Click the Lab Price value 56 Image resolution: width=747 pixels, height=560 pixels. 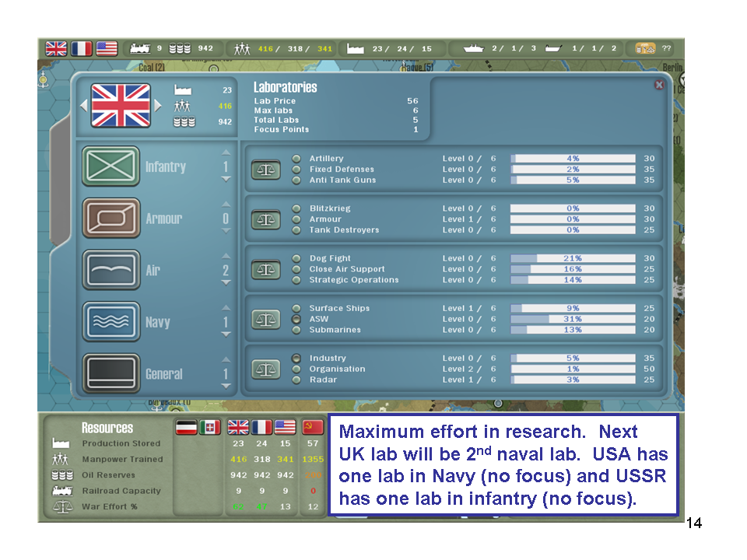pyautogui.click(x=412, y=101)
